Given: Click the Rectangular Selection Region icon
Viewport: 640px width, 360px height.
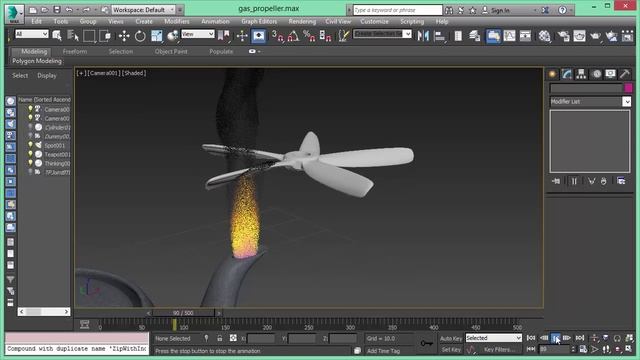Looking at the screenshot, I should point(89,36).
